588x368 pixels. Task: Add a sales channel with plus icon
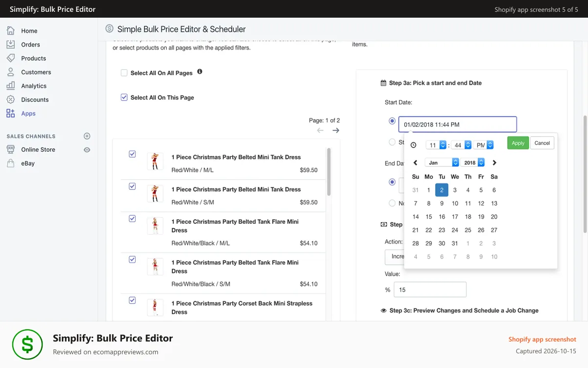click(87, 136)
